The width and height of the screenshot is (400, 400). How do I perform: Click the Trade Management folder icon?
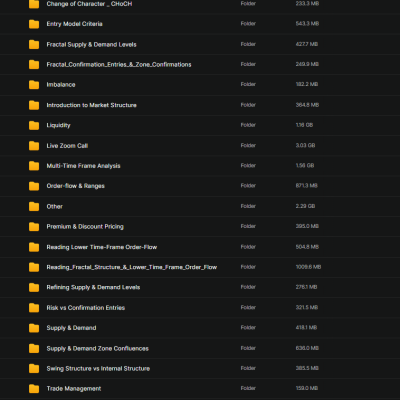coord(34,389)
